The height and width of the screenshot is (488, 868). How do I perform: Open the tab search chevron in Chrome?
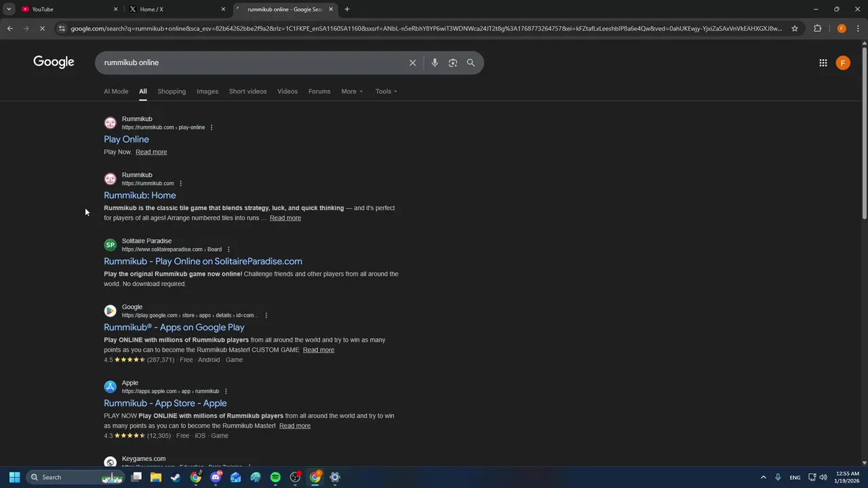pyautogui.click(x=9, y=9)
